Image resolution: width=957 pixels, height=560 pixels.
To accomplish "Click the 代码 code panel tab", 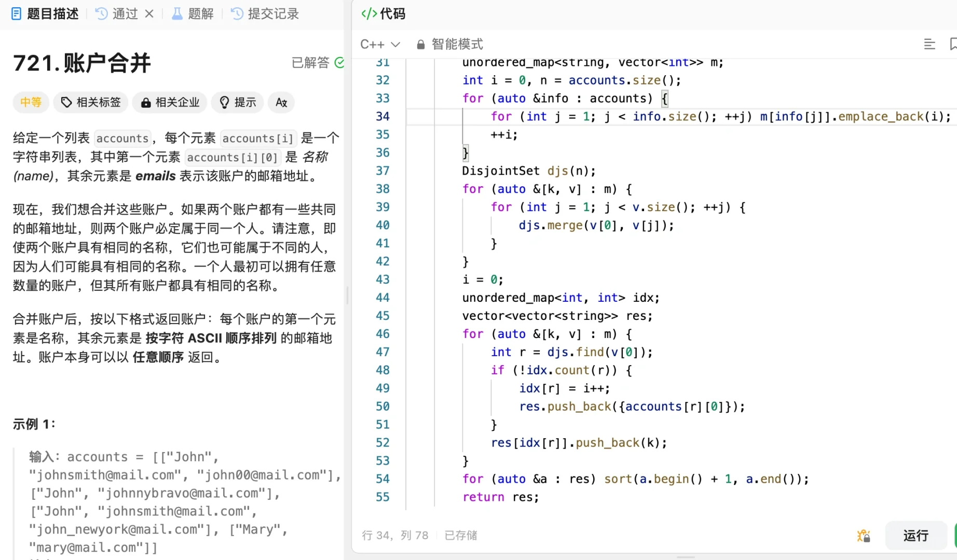I will (383, 14).
